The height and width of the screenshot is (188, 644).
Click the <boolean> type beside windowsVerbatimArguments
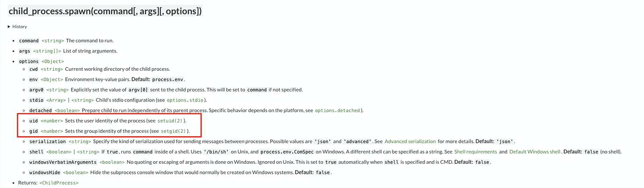pyautogui.click(x=112, y=162)
